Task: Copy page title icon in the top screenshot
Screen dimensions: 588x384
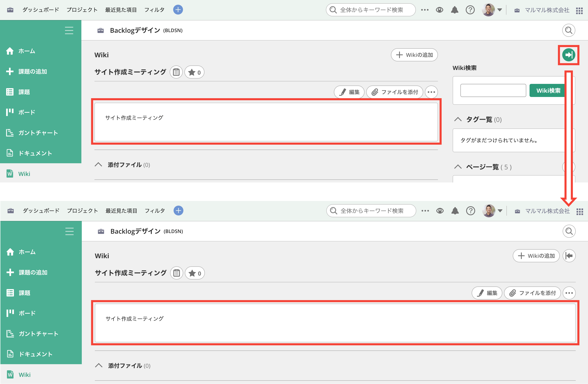Action: [176, 72]
